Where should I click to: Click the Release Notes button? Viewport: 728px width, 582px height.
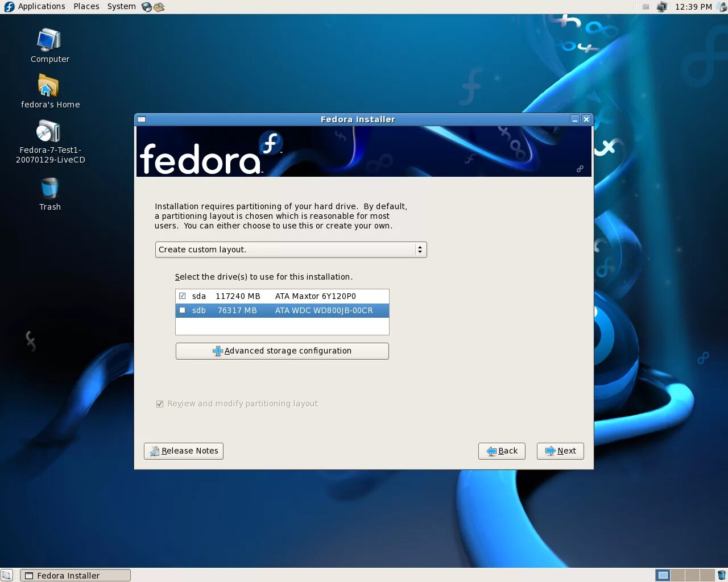coord(184,451)
